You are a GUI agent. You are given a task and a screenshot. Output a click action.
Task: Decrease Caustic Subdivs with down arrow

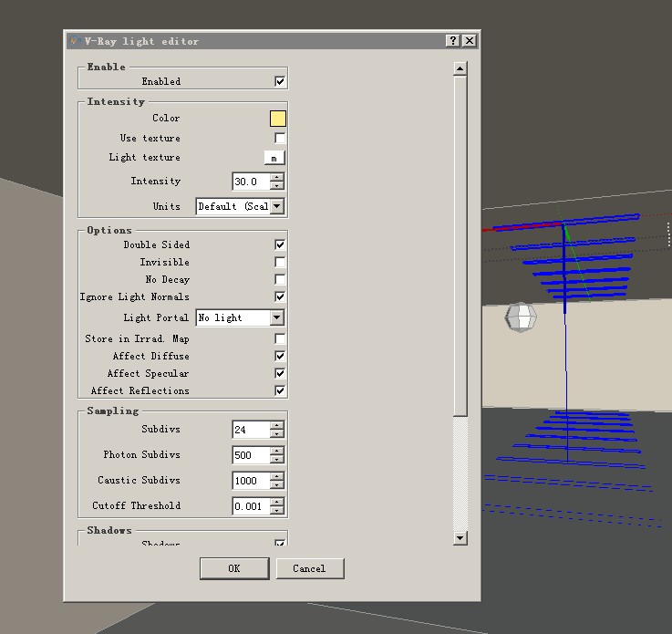[277, 485]
